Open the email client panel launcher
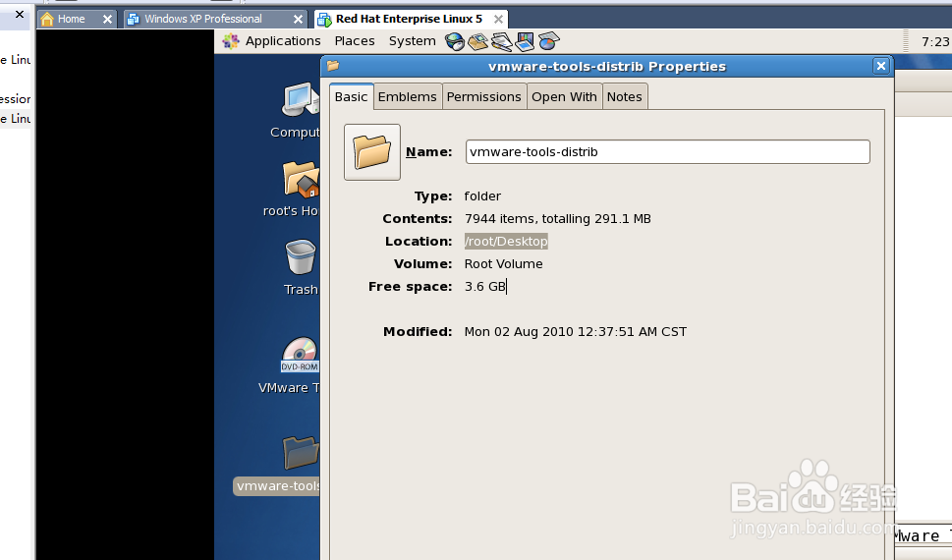Viewport: 952px width, 560px height. [477, 41]
